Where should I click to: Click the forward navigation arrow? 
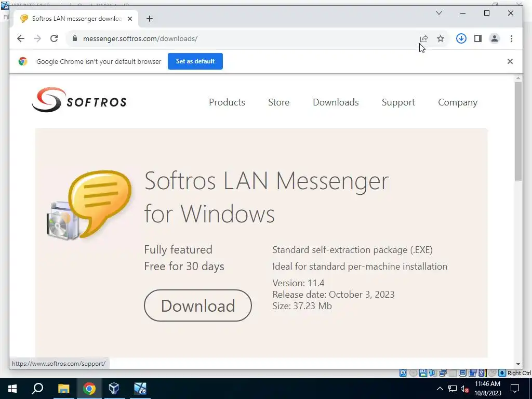coord(37,38)
